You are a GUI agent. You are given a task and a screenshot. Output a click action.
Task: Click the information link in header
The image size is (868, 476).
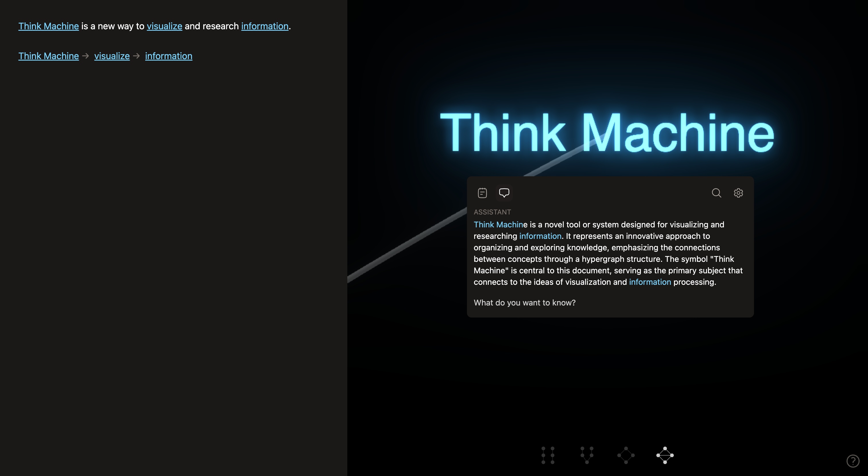coord(265,26)
